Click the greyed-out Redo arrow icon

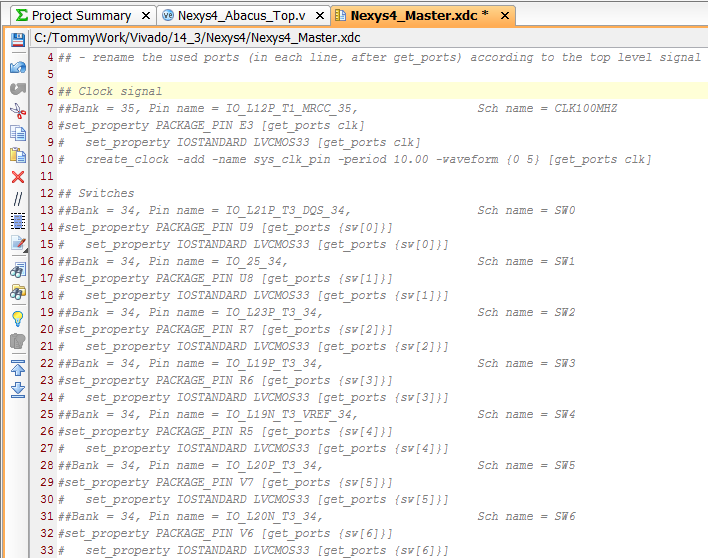(18, 89)
